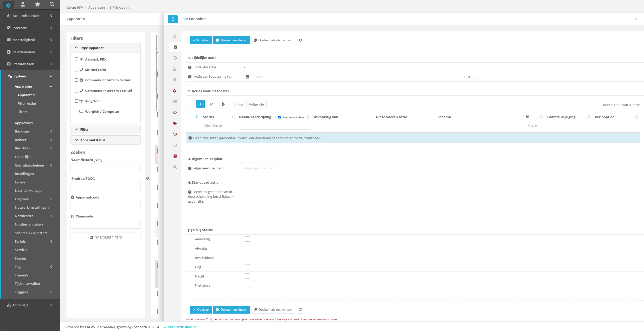Screen dimensions: 644x331
Task: Uncheck Toon commentaar checkbox
Action: (280, 117)
